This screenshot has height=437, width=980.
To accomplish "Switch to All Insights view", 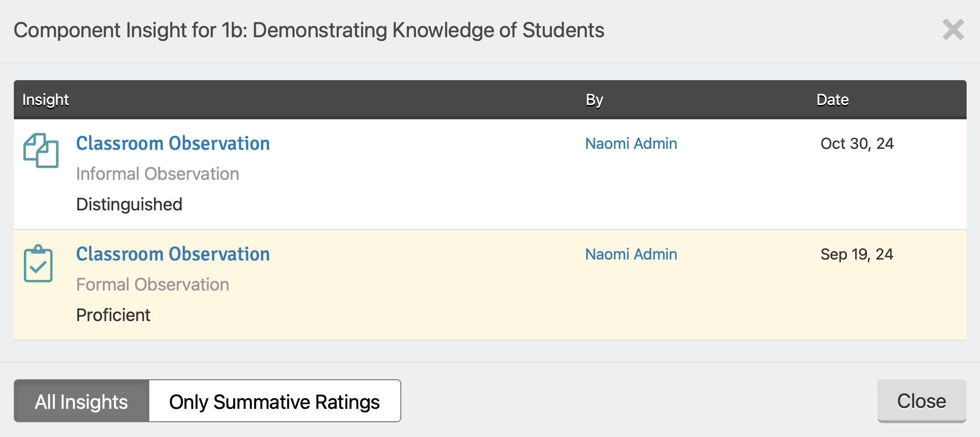I will coord(82,401).
